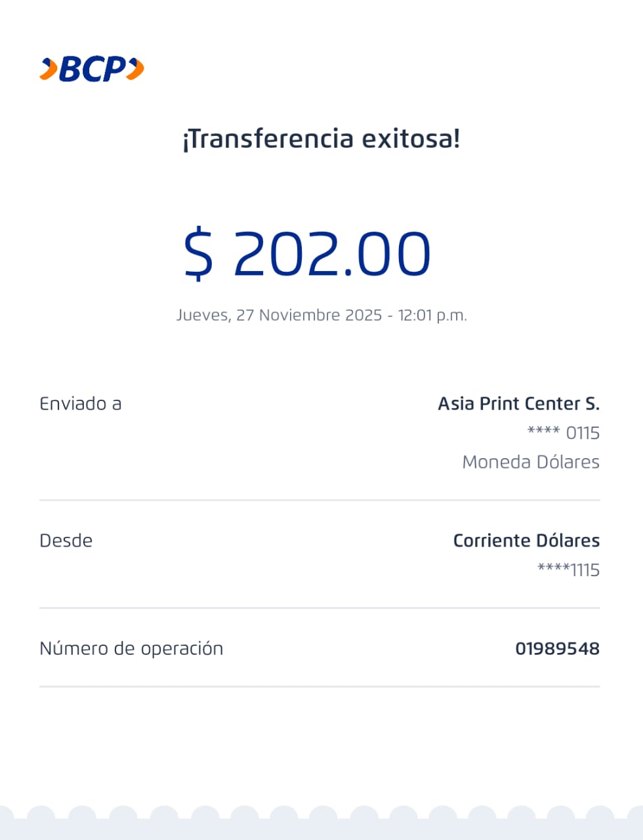Select operation number 01989548

557,648
